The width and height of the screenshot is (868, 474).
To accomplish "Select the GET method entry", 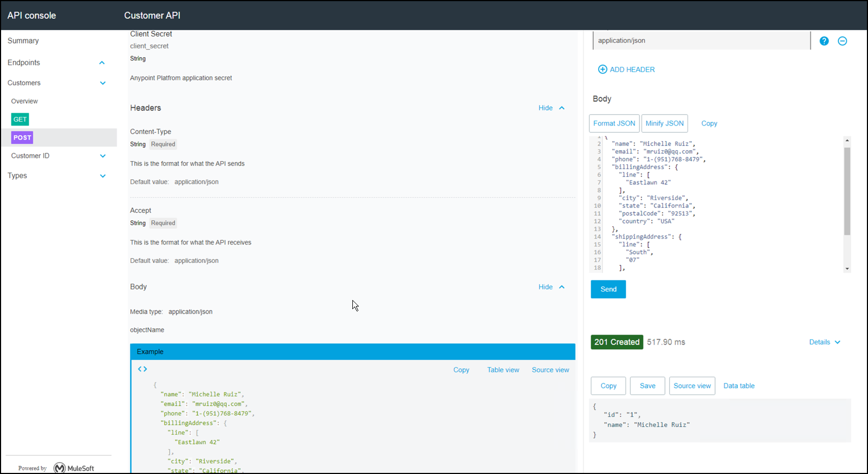I will coord(20,120).
